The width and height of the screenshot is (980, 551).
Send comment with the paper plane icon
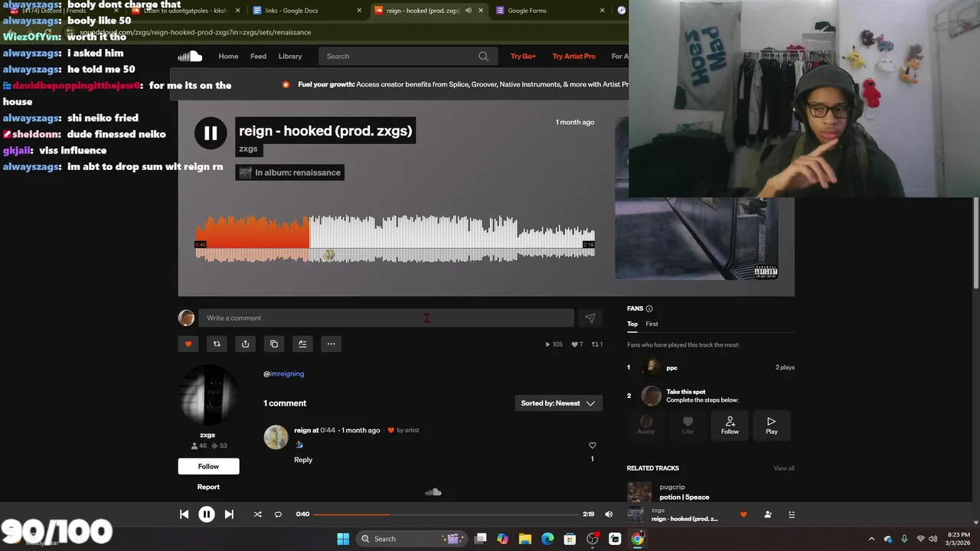[590, 318]
